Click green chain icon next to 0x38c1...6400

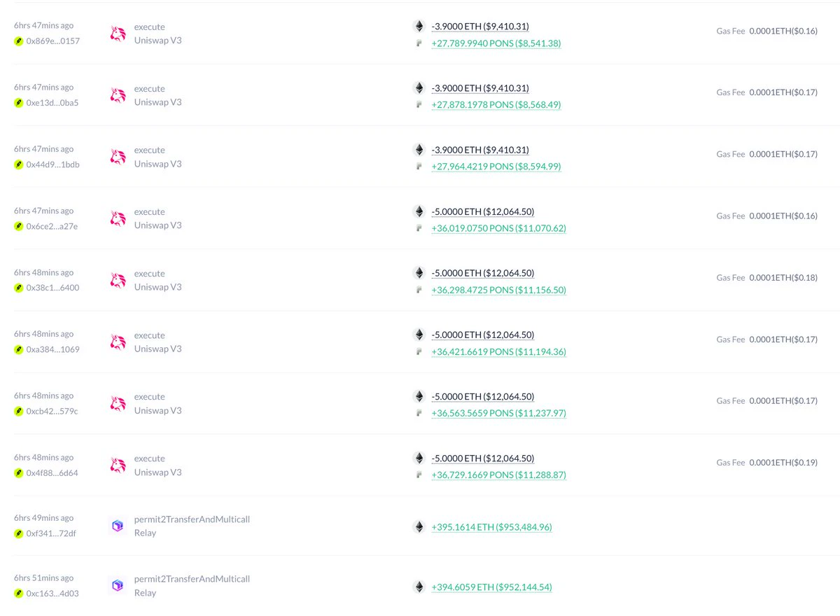20,288
